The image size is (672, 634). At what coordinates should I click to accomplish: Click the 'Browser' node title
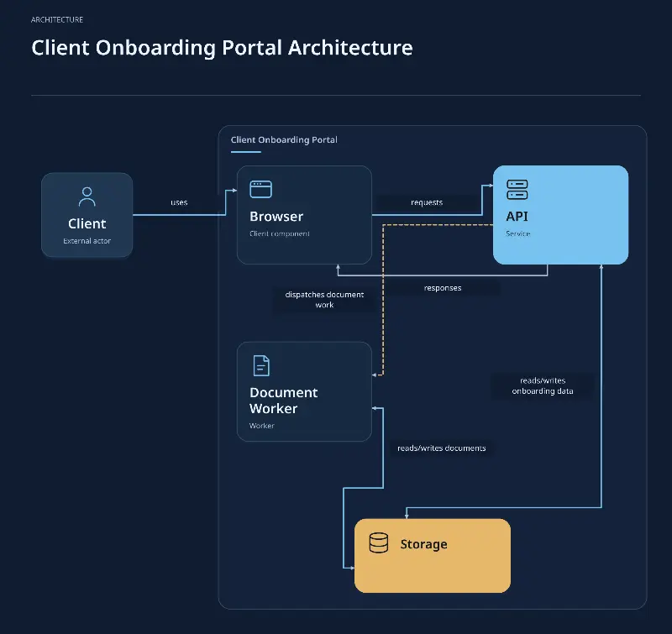[276, 217]
